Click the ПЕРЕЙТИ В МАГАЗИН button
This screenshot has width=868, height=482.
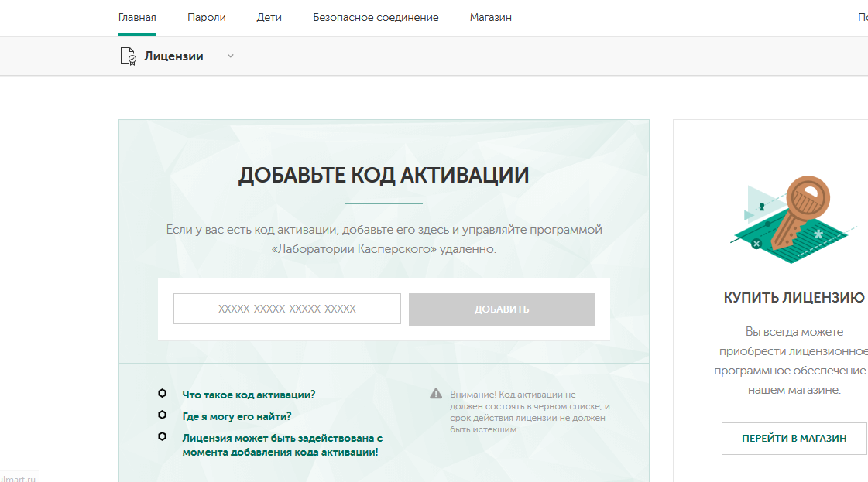(x=794, y=438)
